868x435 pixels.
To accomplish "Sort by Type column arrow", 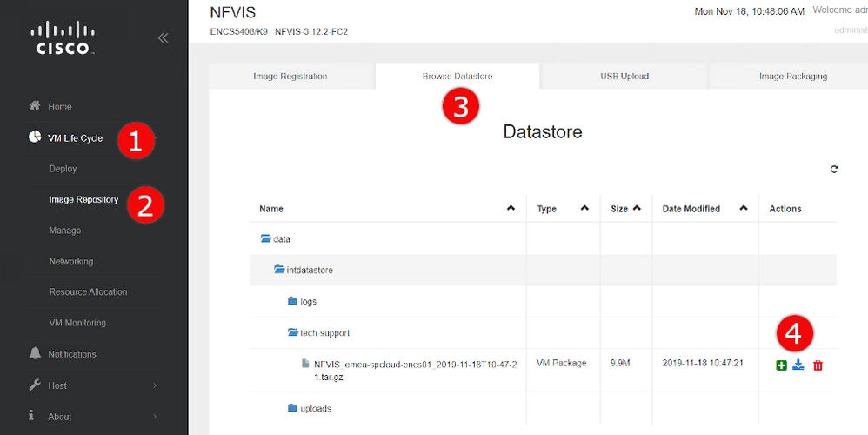I will (584, 208).
